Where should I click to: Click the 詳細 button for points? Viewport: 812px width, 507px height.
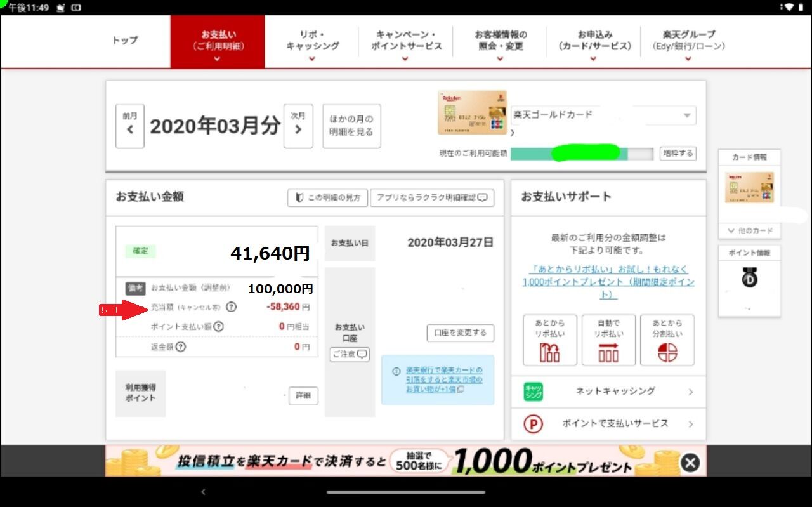point(303,395)
